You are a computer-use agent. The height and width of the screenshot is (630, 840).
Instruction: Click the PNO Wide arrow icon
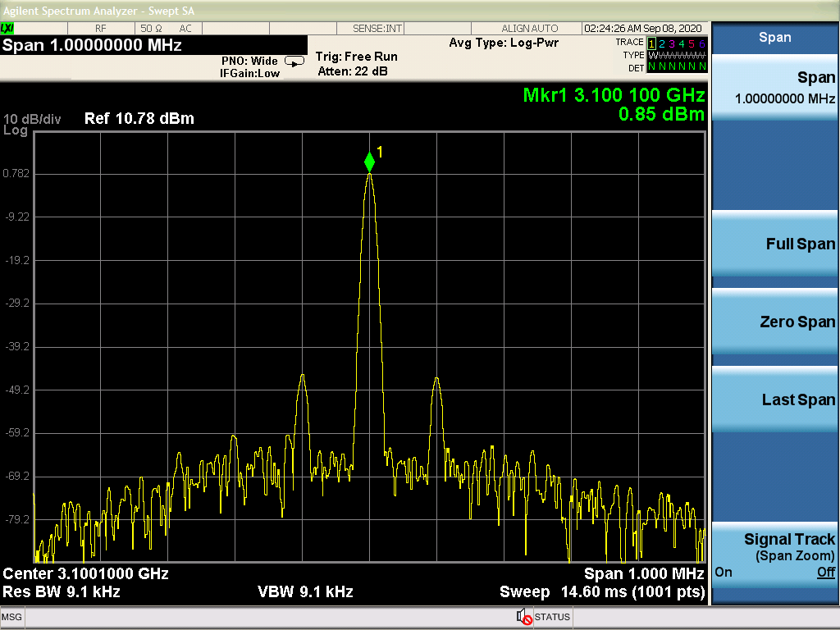click(x=294, y=62)
